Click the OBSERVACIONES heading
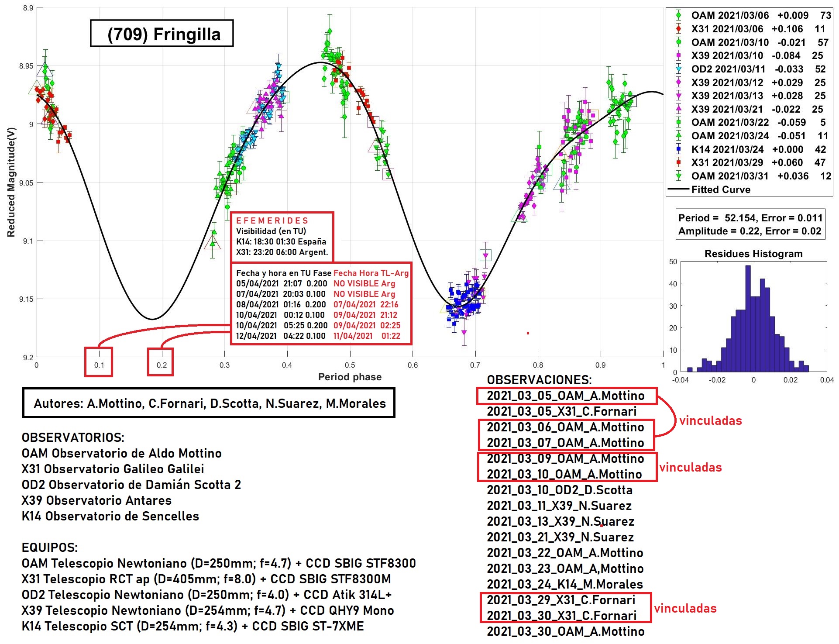The width and height of the screenshot is (839, 644). tap(539, 380)
